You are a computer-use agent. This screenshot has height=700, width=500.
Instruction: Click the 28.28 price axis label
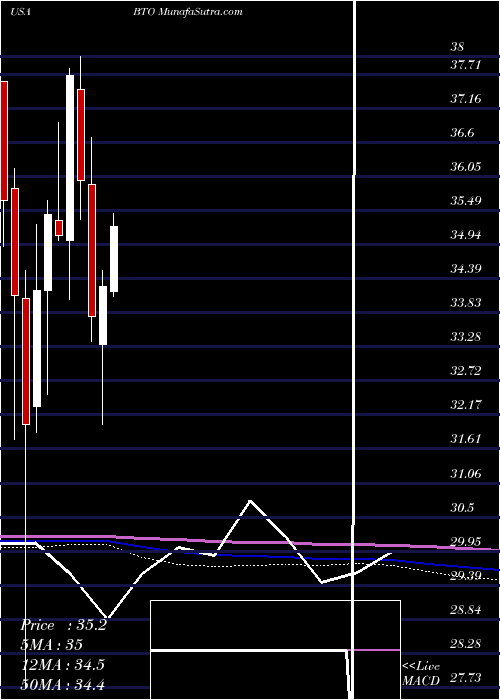tap(465, 644)
